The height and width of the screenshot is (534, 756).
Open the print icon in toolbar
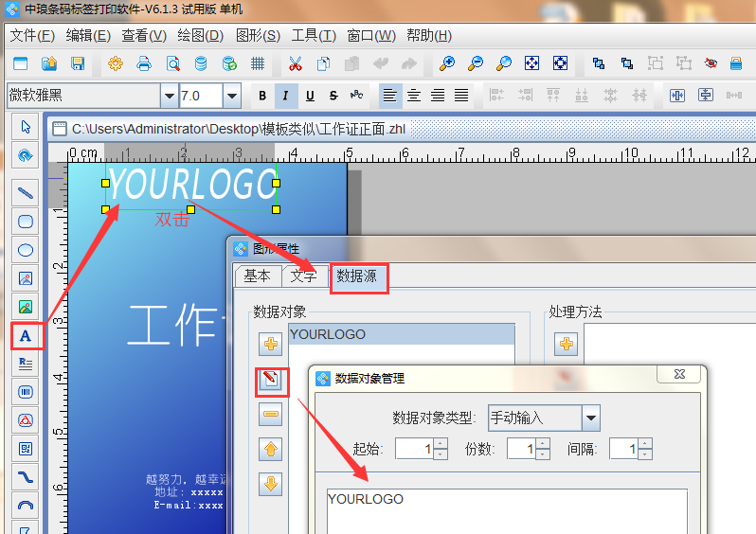pos(144,64)
